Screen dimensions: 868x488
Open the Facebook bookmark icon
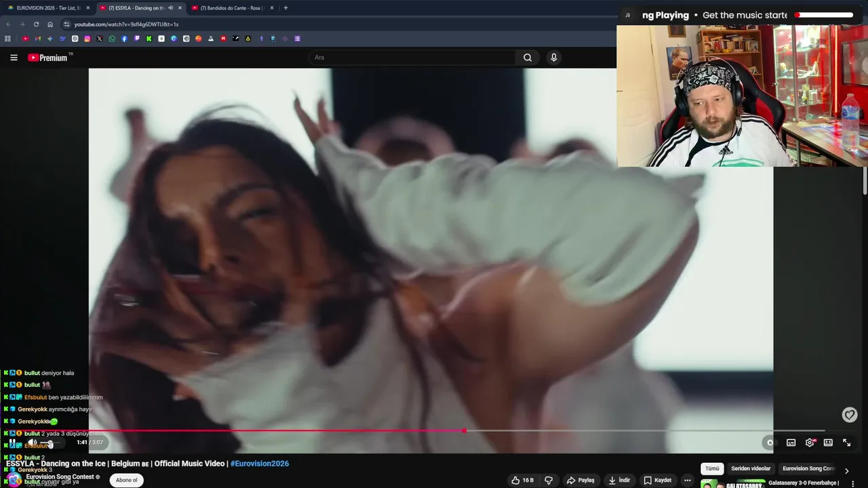tap(124, 39)
